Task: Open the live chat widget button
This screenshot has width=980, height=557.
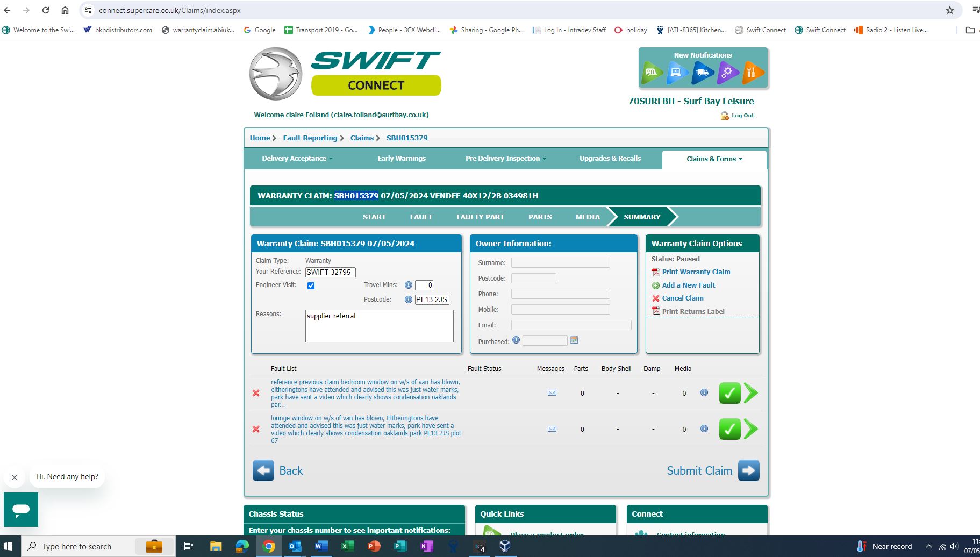Action: (x=21, y=510)
